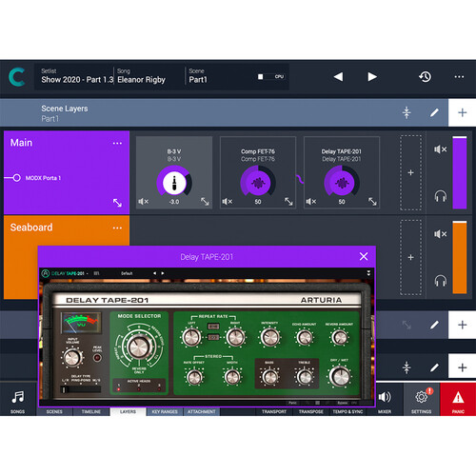The image size is (476, 476).
Task: Click the Bass knob
Action: (x=269, y=377)
